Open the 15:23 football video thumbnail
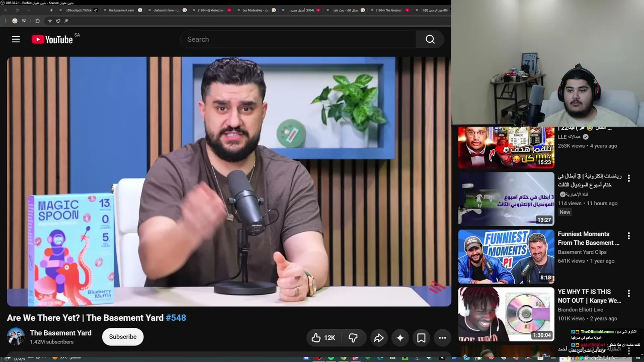This screenshot has width=644, height=362. pos(506,148)
